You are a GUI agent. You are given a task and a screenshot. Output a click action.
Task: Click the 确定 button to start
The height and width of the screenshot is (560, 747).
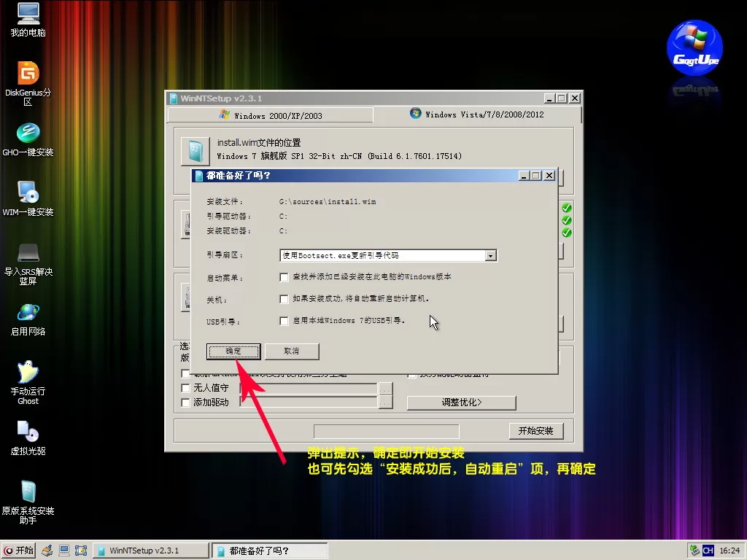(233, 351)
